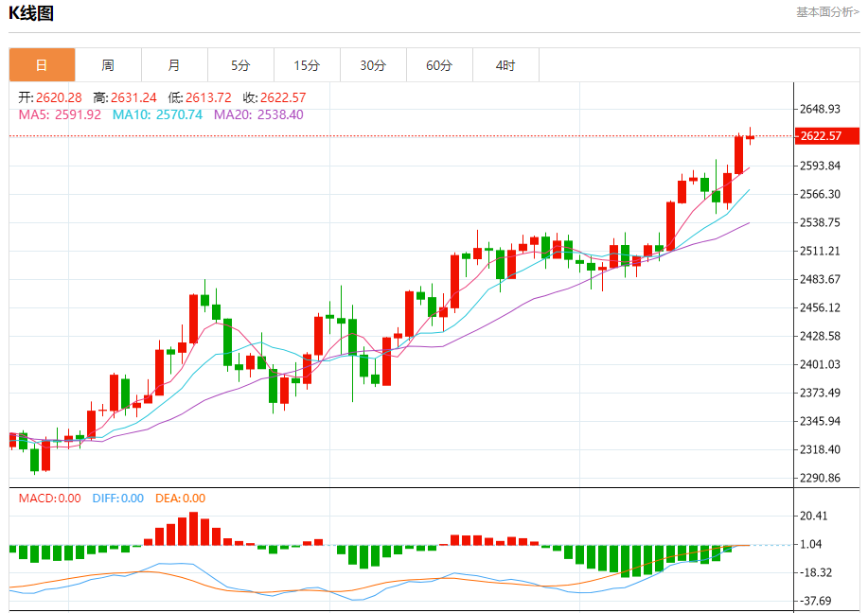Image resolution: width=868 pixels, height=613 pixels.
Task: Click the MA20: 2538.40 label
Action: 258,114
